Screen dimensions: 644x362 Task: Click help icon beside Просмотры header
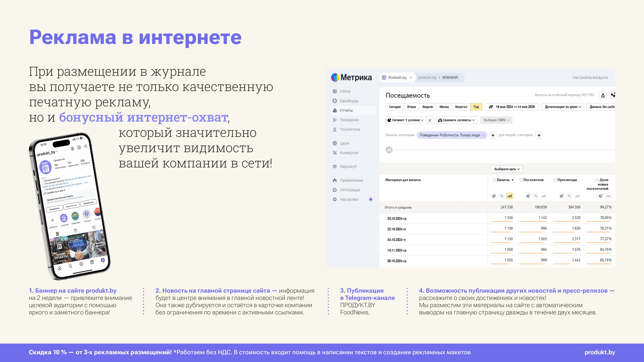point(555,180)
